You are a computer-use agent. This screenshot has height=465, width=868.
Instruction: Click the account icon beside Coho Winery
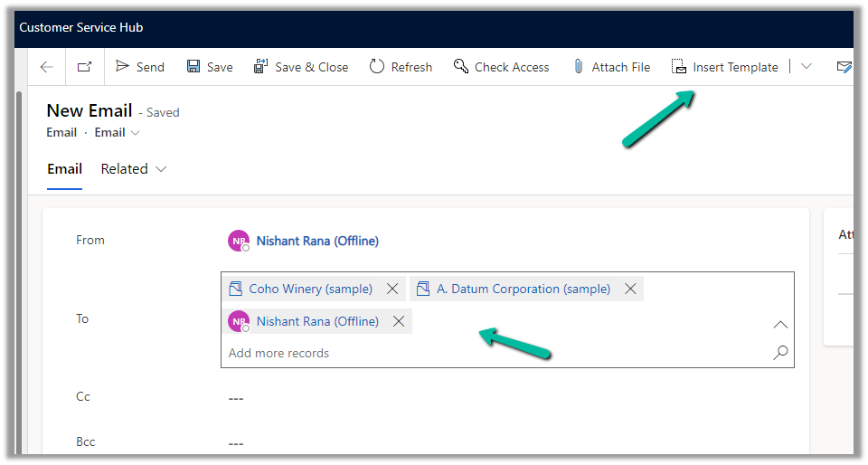pos(236,289)
